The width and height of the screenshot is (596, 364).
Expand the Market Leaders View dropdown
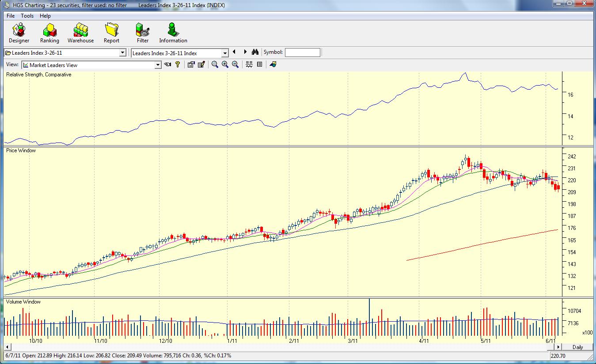(x=158, y=65)
